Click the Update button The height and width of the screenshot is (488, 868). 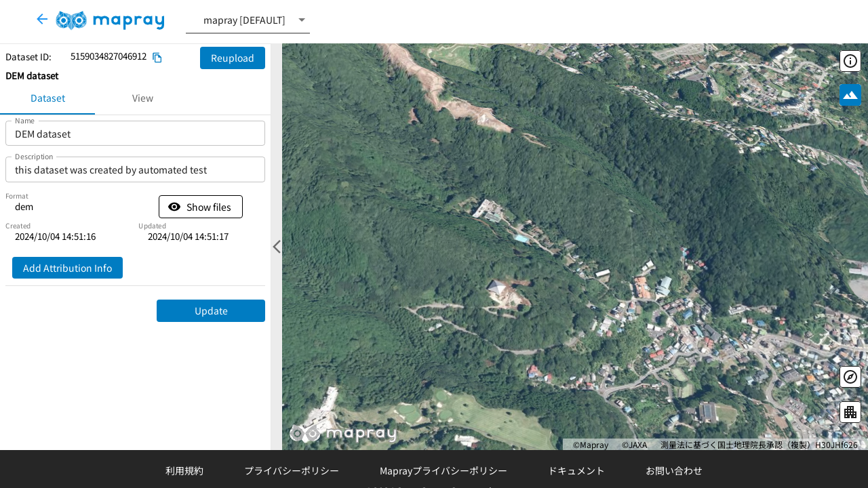click(211, 311)
